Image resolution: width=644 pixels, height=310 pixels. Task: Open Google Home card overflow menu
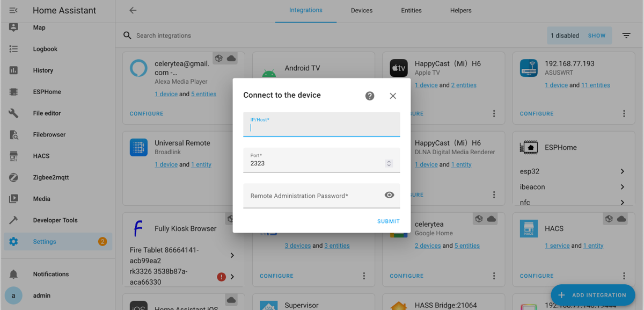click(494, 276)
